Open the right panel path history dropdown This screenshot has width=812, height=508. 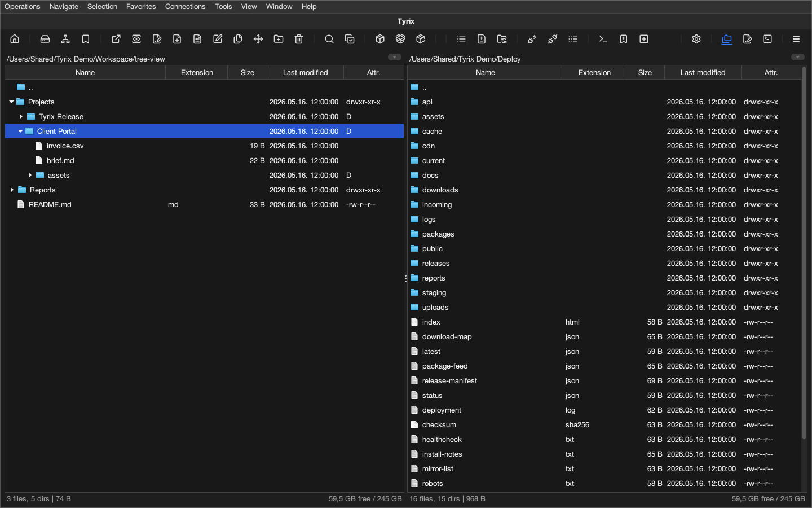coord(797,57)
